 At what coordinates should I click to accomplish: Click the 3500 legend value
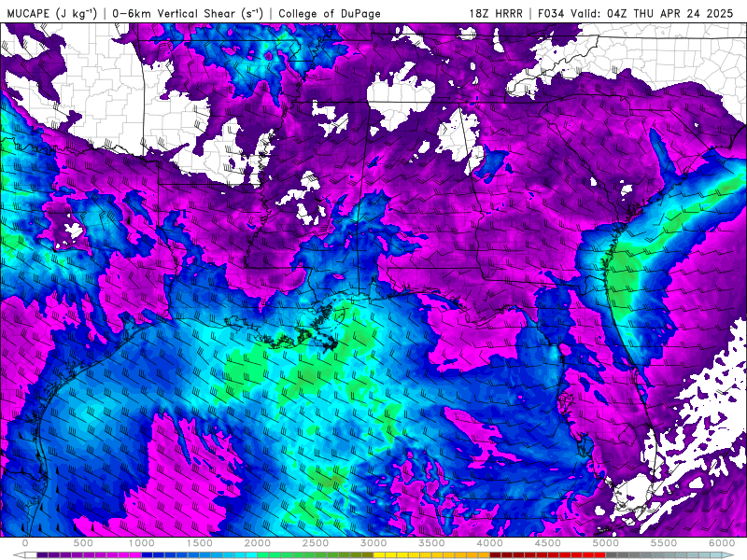coord(432,543)
